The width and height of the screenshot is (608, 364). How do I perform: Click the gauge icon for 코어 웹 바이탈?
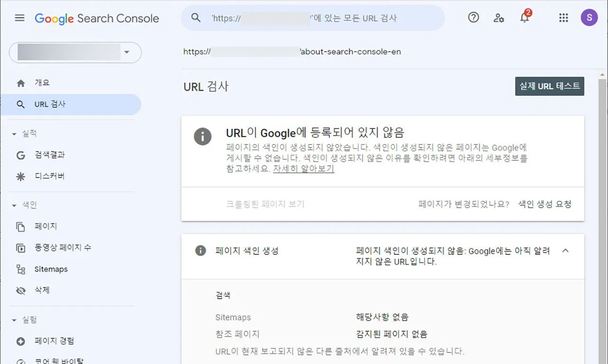tap(20, 361)
